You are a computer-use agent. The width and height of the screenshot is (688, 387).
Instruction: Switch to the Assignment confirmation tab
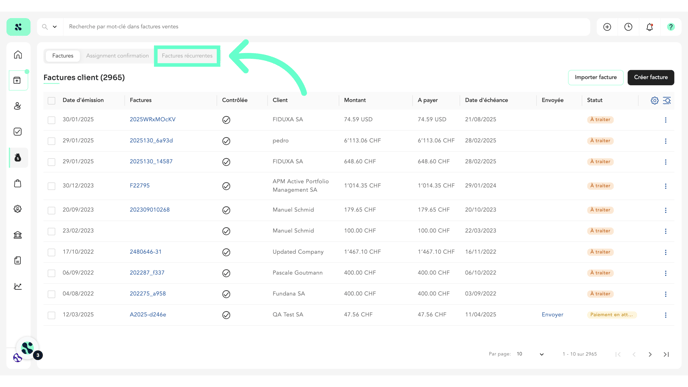(117, 56)
